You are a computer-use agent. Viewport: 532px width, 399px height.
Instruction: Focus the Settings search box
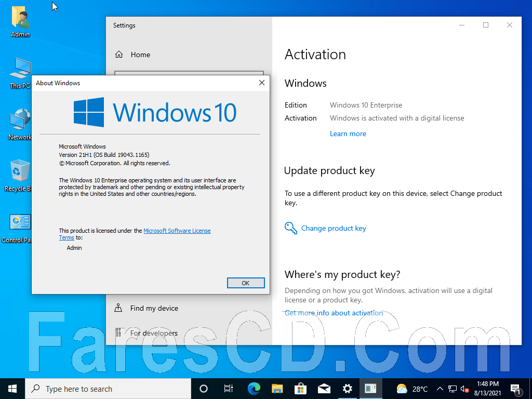point(189,73)
